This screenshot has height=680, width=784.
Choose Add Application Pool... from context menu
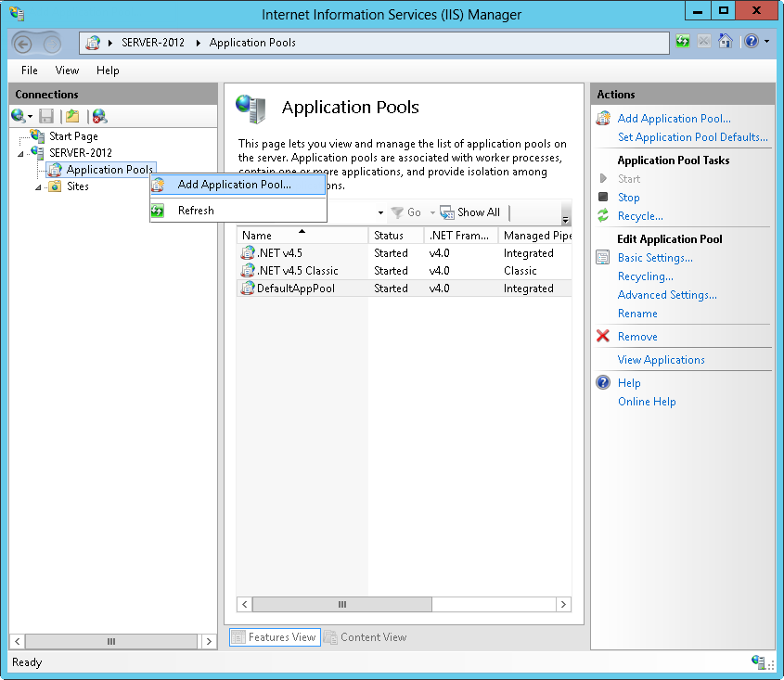[238, 185]
